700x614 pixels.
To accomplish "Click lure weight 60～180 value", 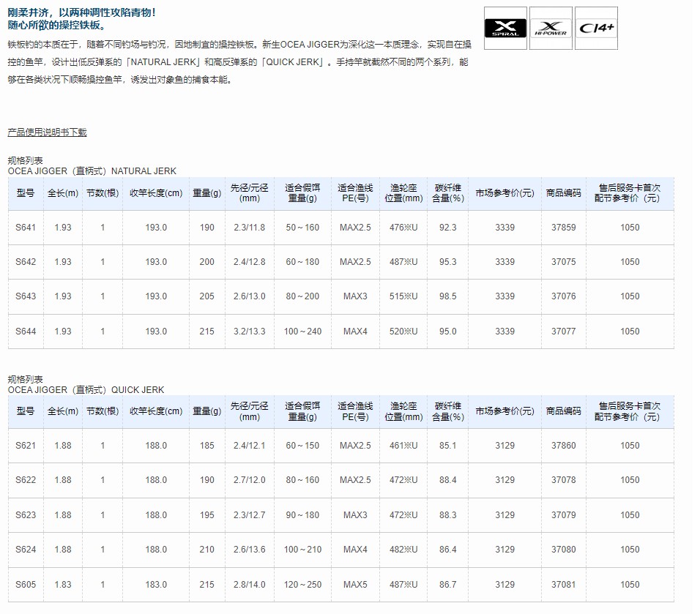I will click(x=302, y=262).
